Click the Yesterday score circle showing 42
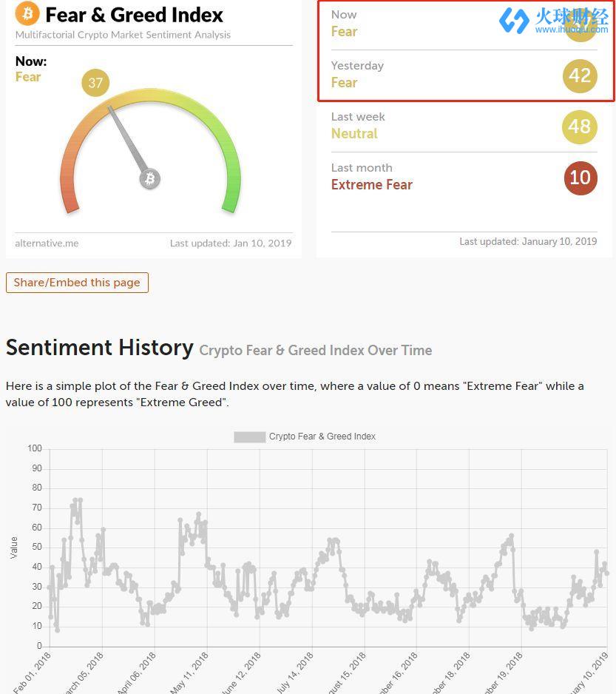The width and height of the screenshot is (616, 694). point(580,75)
